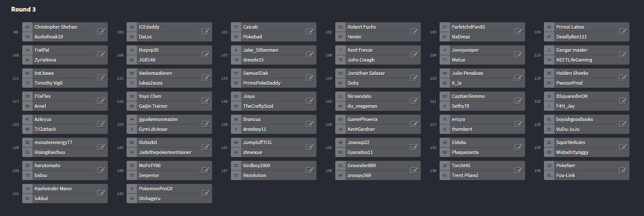The image size is (644, 216).
Task: Edit the FlixFlex vs Arnel match
Action: 101,101
